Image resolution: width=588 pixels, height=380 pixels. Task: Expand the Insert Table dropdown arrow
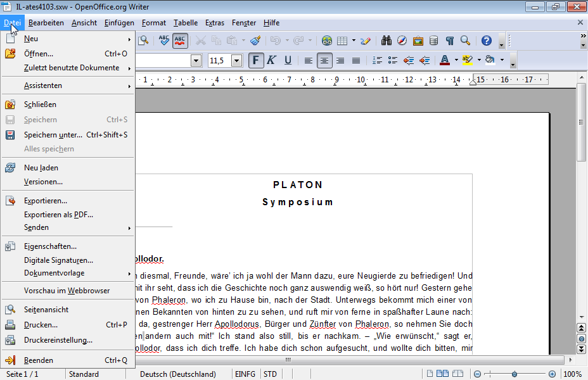tap(354, 41)
